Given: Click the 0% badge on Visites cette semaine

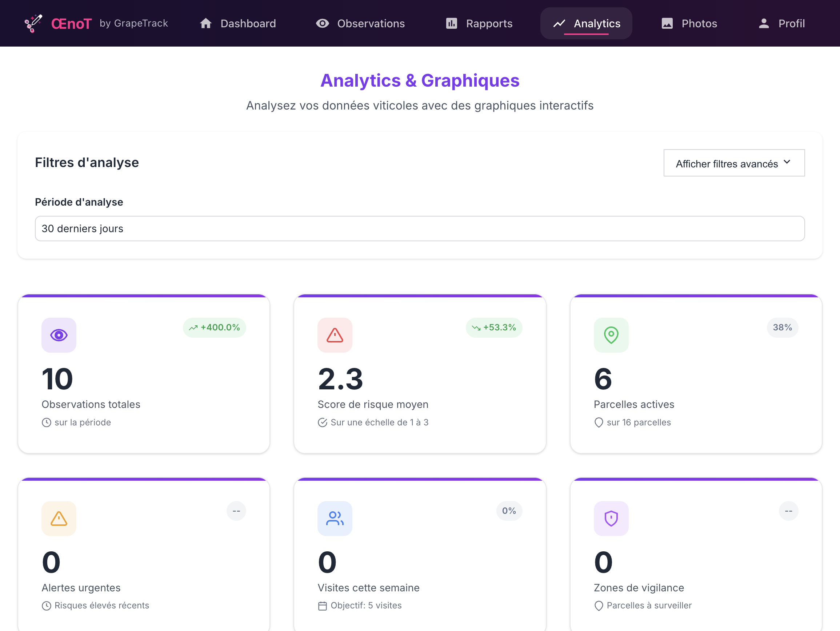Looking at the screenshot, I should pyautogui.click(x=509, y=511).
